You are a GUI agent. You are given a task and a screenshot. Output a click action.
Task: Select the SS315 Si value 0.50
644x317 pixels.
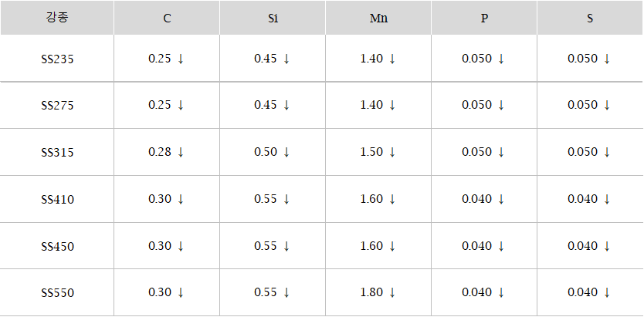pyautogui.click(x=266, y=152)
